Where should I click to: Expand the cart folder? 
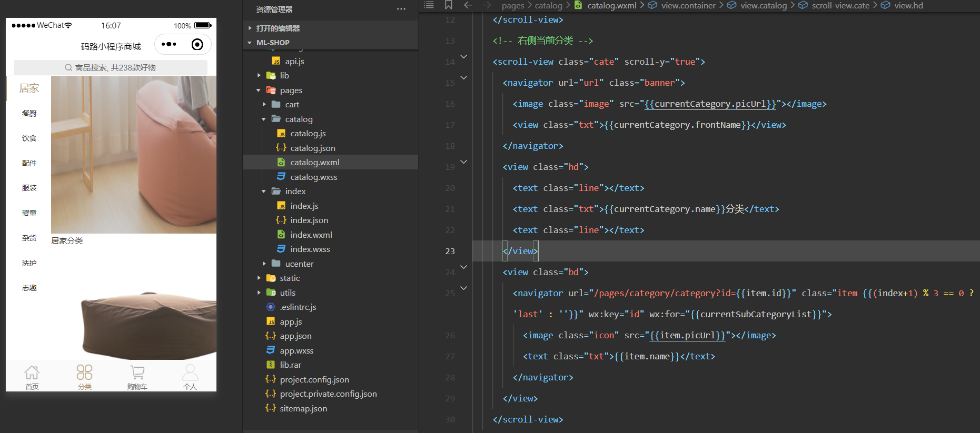(x=264, y=104)
